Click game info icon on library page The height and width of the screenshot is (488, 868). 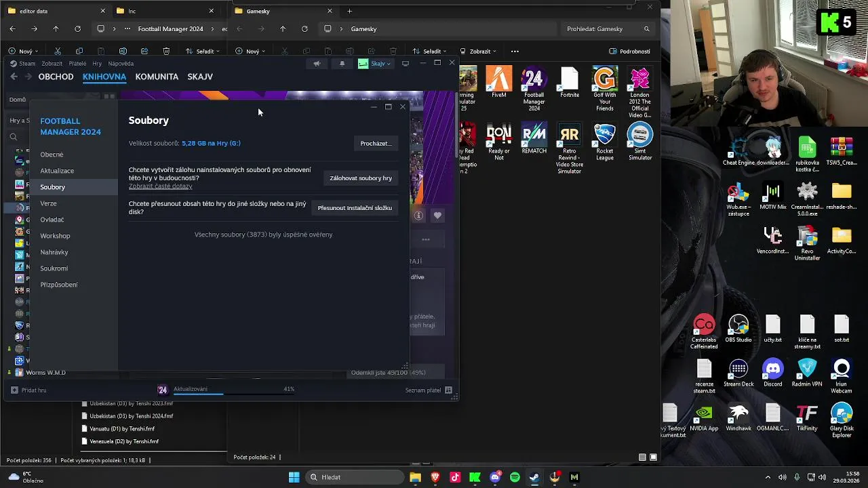click(418, 216)
